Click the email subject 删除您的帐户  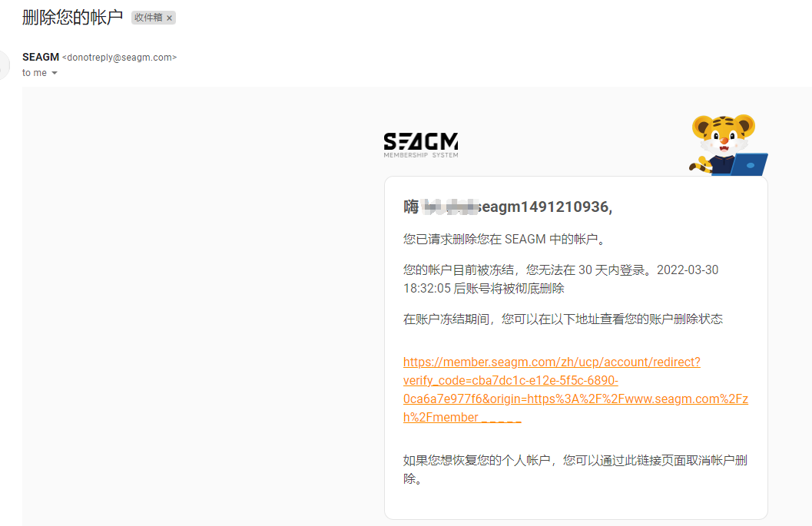(72, 18)
